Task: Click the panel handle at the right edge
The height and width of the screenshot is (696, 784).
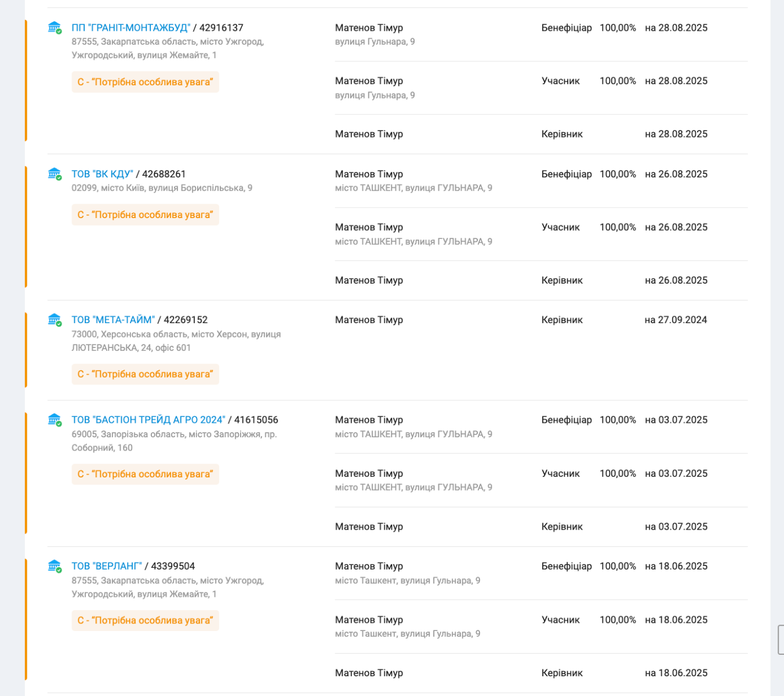Action: pos(781,640)
